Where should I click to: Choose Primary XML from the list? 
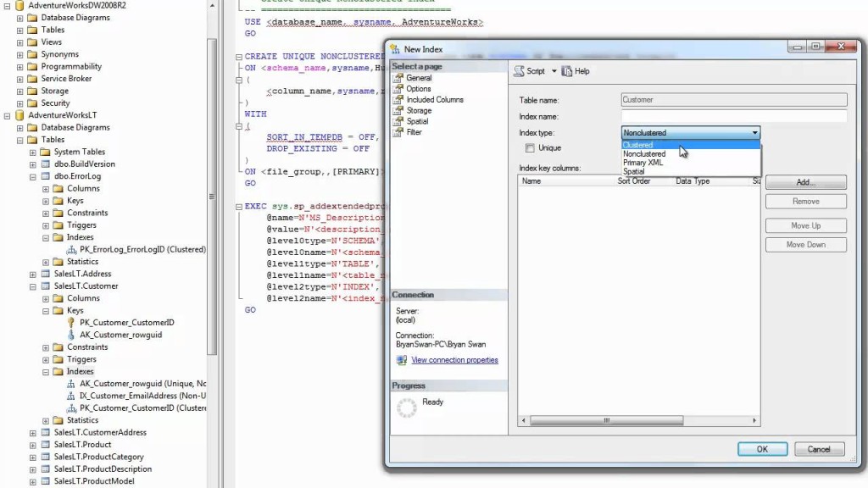[643, 163]
